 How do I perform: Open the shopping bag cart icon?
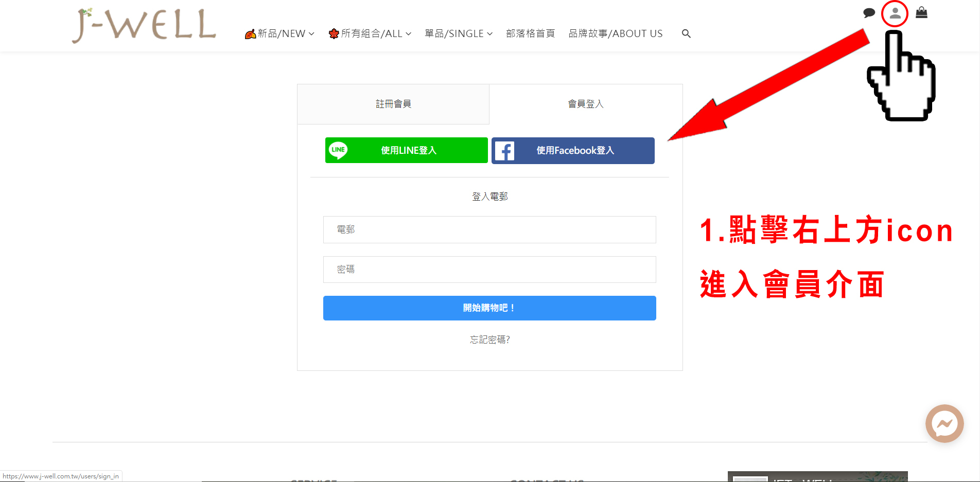click(921, 13)
